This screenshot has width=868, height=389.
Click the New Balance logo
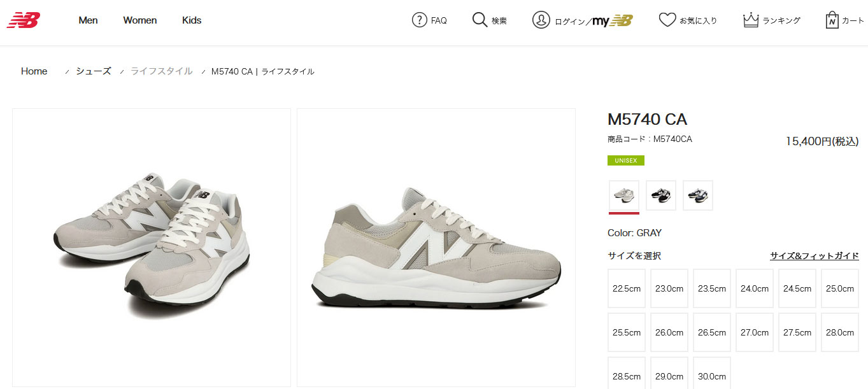tap(24, 20)
